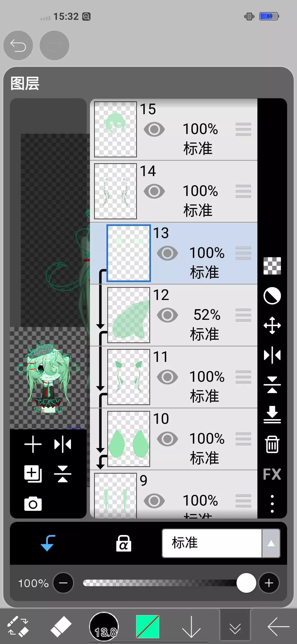The width and height of the screenshot is (297, 644).
Task: Tap the FX filter button
Action: 272,474
